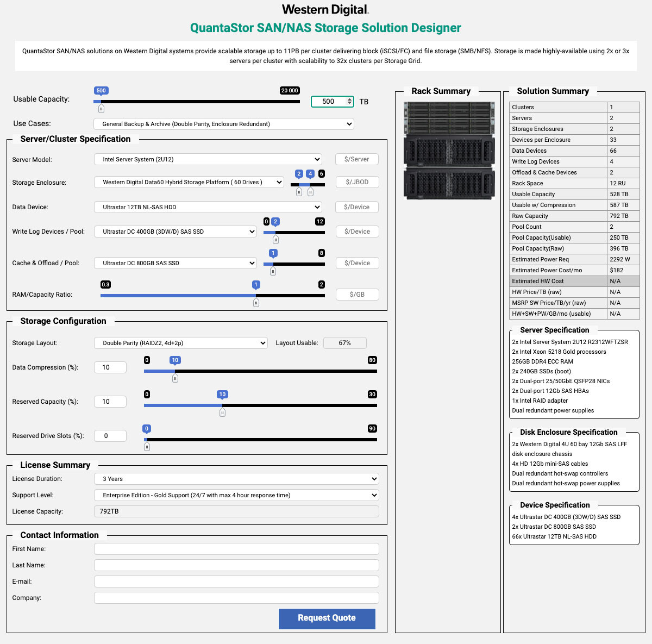Click the Write Log $/Device field
652x644 pixels.
point(357,232)
